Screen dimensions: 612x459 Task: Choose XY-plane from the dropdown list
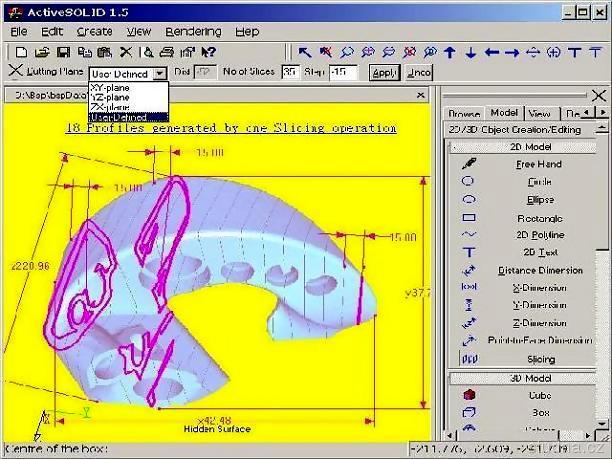(x=129, y=87)
